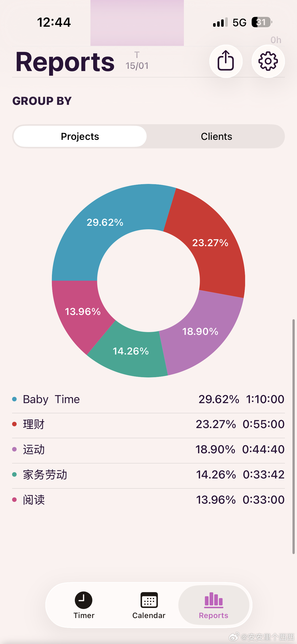The image size is (297, 644).
Task: Switch grouping to Clients
Action: click(x=216, y=136)
